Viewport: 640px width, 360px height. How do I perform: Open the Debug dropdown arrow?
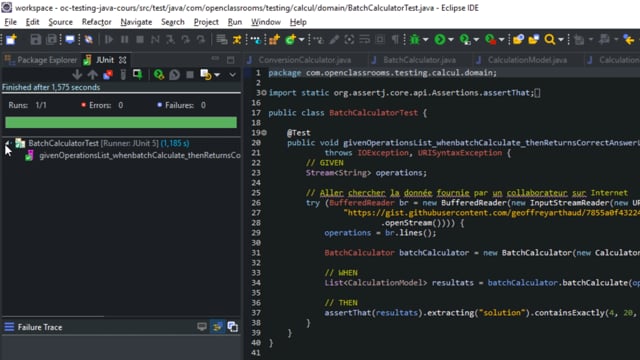(x=425, y=40)
